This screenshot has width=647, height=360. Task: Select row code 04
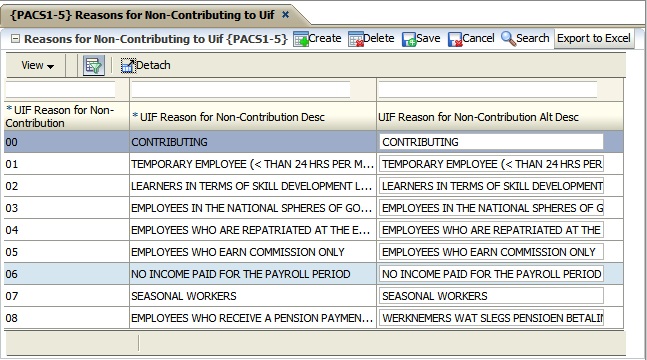(x=67, y=230)
